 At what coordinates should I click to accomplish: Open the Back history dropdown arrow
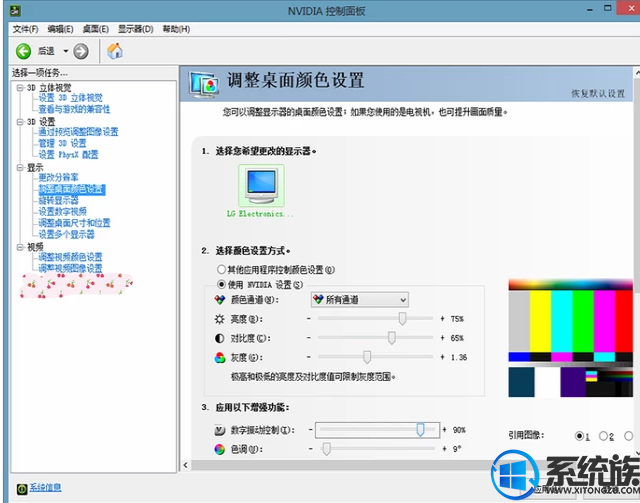point(65,51)
